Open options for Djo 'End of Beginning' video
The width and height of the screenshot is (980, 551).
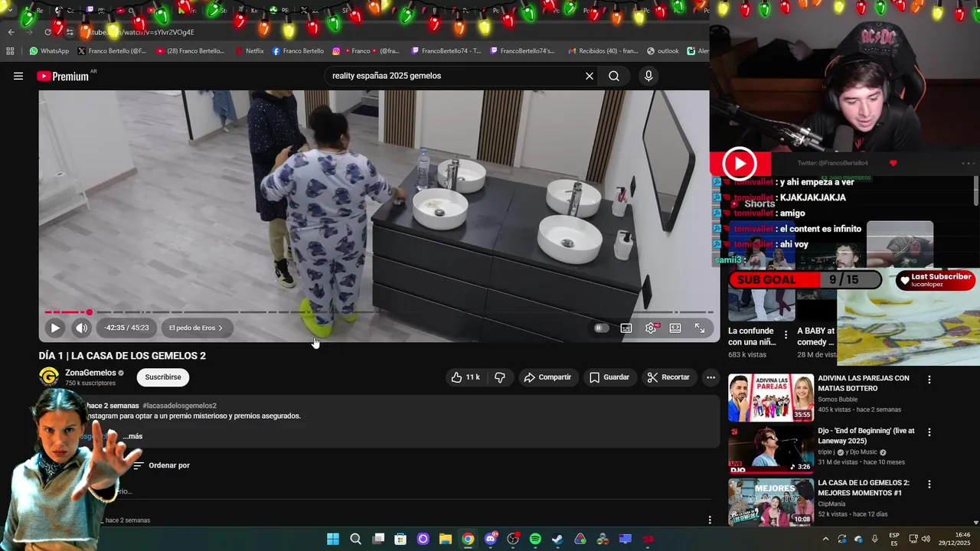click(929, 432)
